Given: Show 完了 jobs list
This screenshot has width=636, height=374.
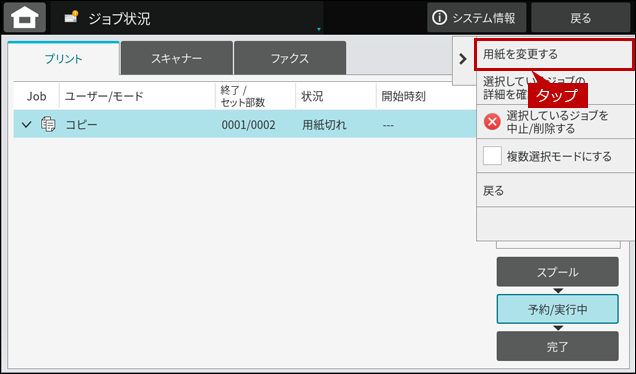Looking at the screenshot, I should 558,346.
